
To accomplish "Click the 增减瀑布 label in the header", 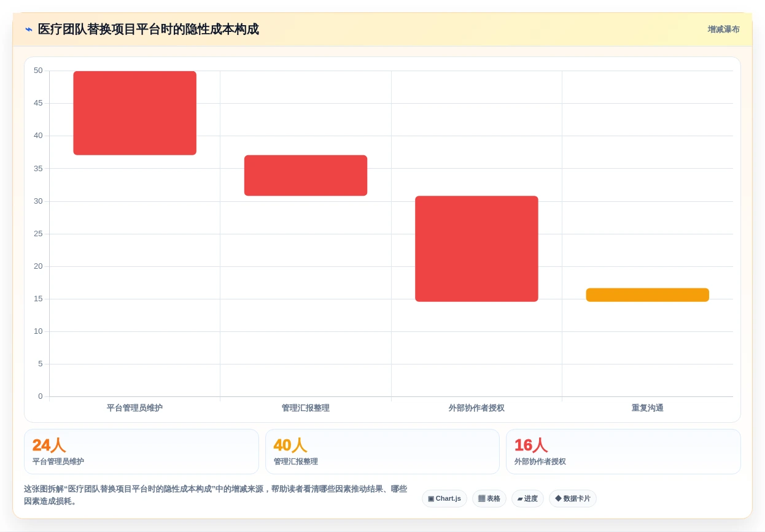I will 723,29.
